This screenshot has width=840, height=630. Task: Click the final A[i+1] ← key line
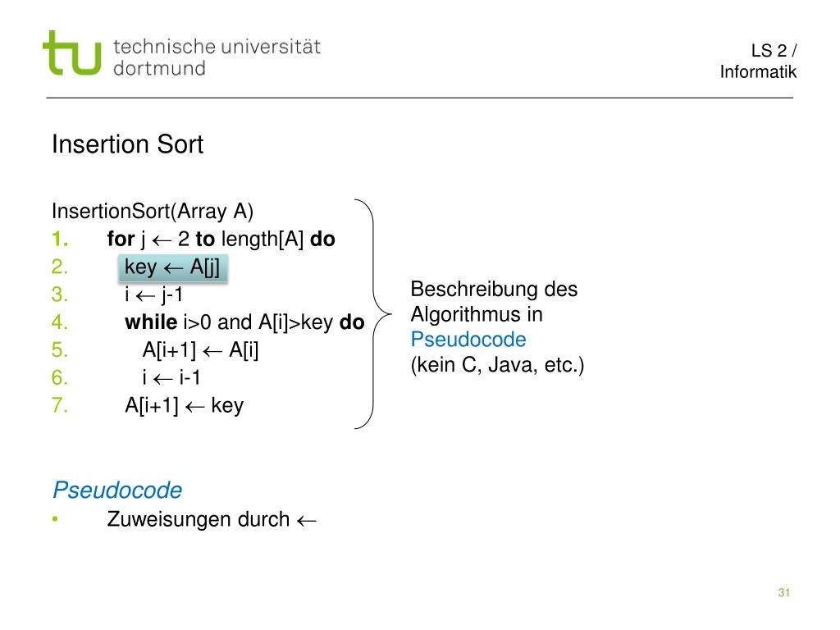(x=185, y=405)
